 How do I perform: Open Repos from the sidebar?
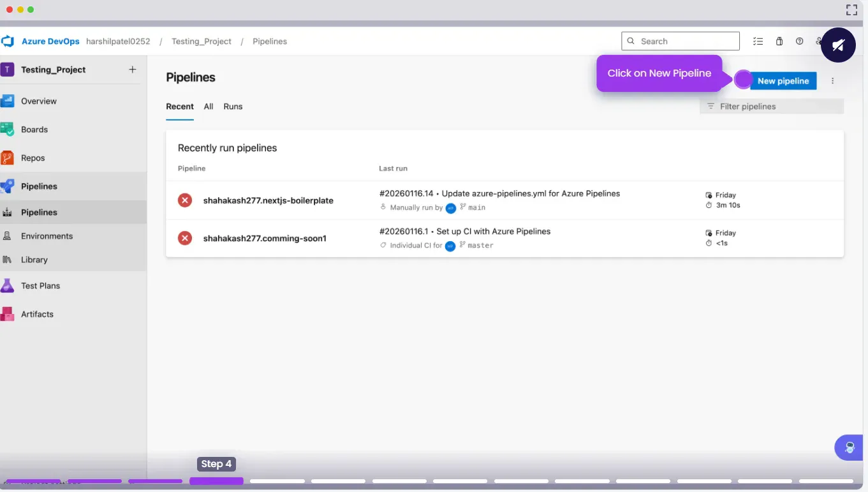32,158
